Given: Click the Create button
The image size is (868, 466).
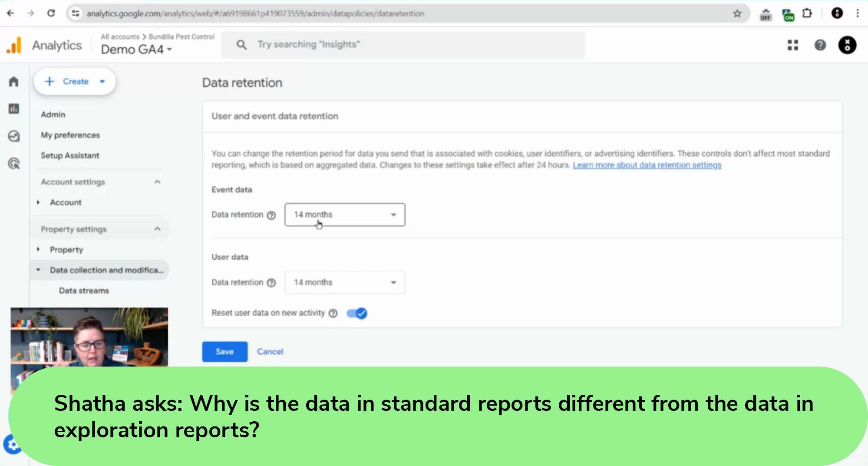Looking at the screenshot, I should [75, 82].
